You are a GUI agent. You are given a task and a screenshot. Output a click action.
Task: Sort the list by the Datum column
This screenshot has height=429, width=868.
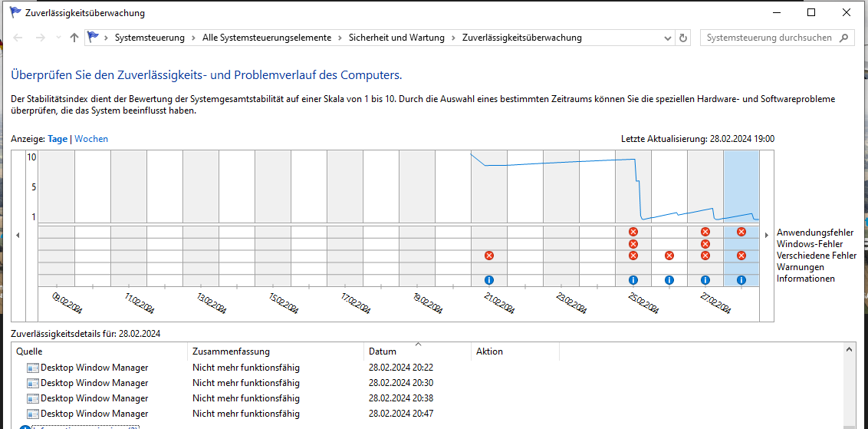pyautogui.click(x=417, y=351)
